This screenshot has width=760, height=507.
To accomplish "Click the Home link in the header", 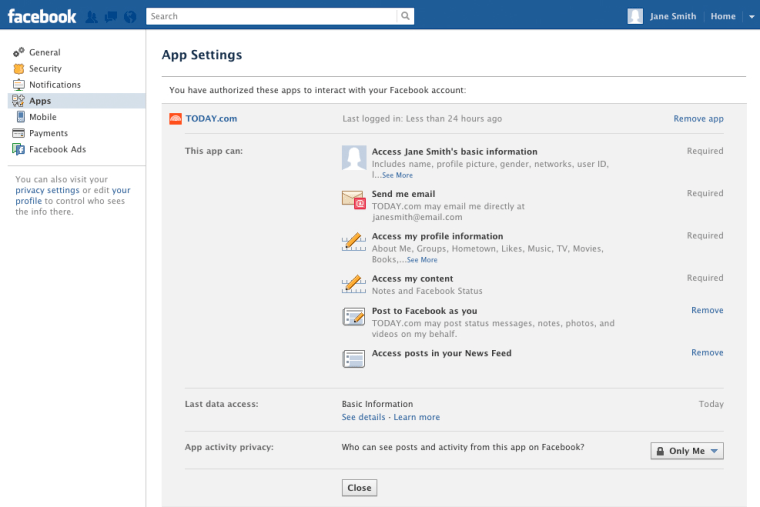I will [x=723, y=16].
